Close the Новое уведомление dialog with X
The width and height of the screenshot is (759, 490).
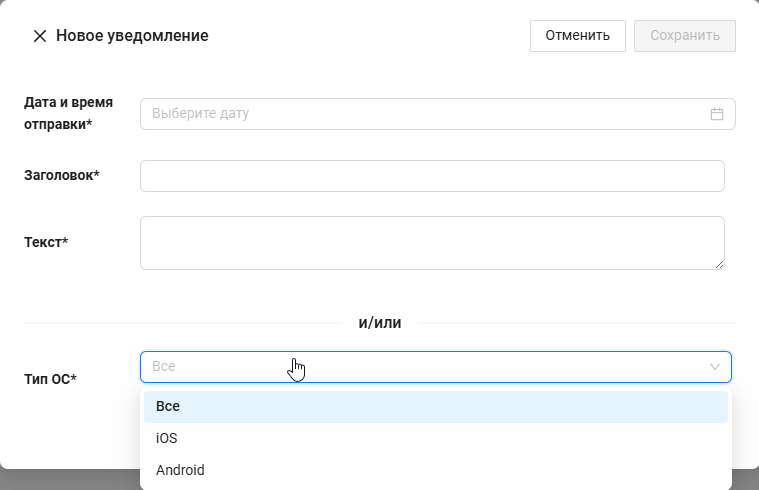coord(40,36)
